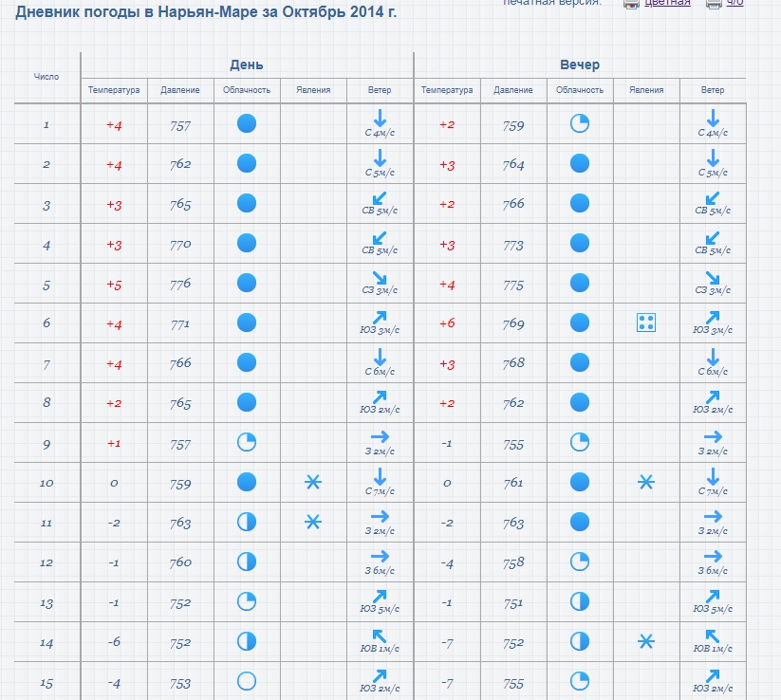Click the evening snowflake icon for day 14
This screenshot has height=700, width=781.
pos(646,642)
